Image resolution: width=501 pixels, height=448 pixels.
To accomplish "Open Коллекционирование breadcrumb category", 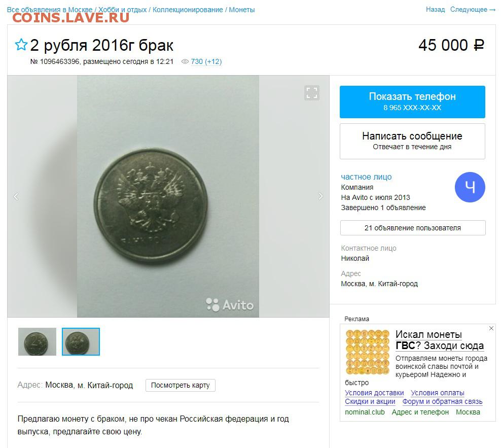I will point(188,10).
